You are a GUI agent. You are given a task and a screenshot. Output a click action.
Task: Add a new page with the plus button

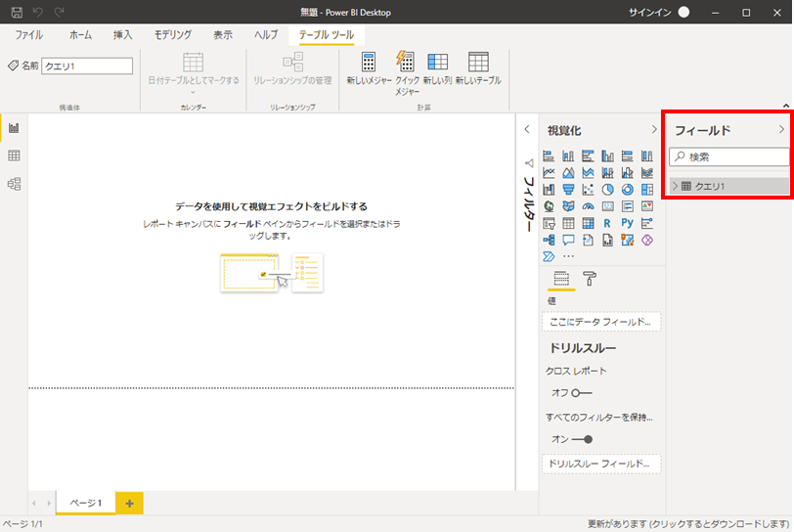(129, 503)
